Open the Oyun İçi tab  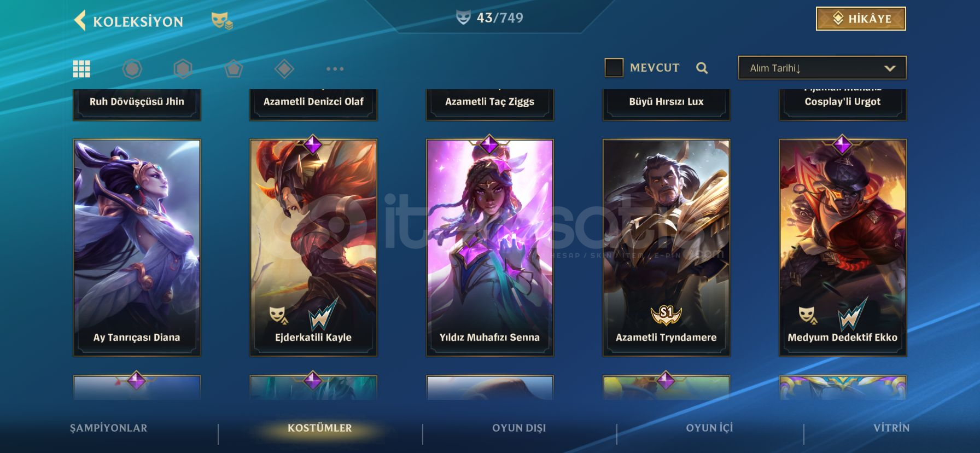point(709,428)
